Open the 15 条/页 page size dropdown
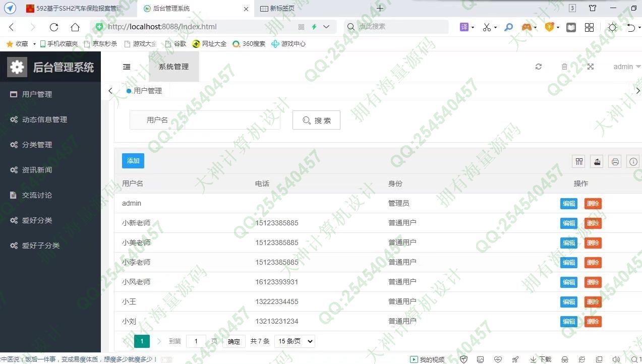The width and height of the screenshot is (642, 364). point(295,341)
